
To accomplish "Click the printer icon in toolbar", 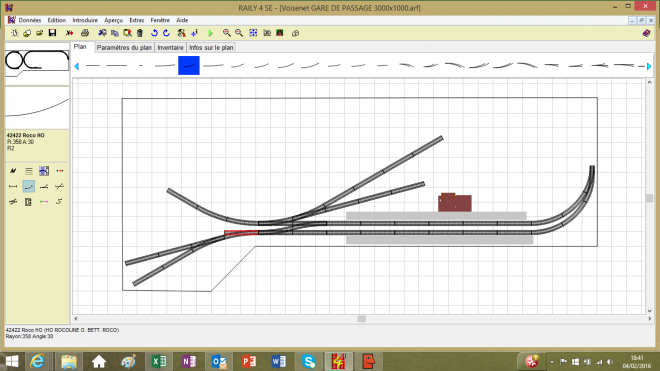I will click(x=85, y=33).
